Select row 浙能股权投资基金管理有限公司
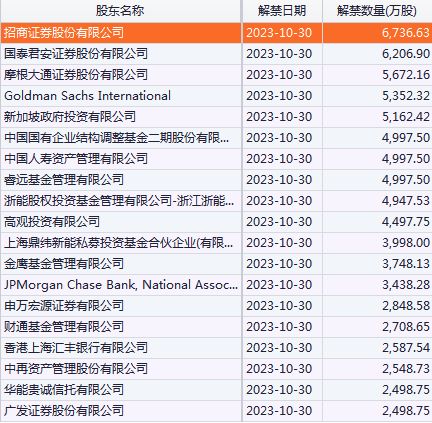 (x=216, y=201)
